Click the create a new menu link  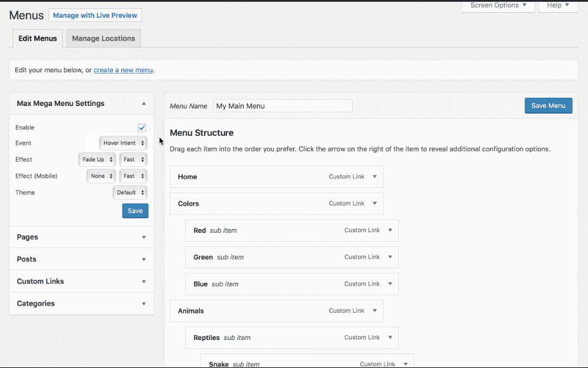122,70
